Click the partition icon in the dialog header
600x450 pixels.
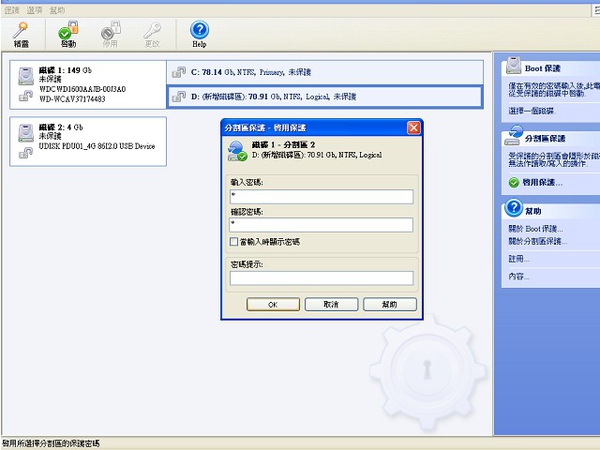[x=237, y=151]
